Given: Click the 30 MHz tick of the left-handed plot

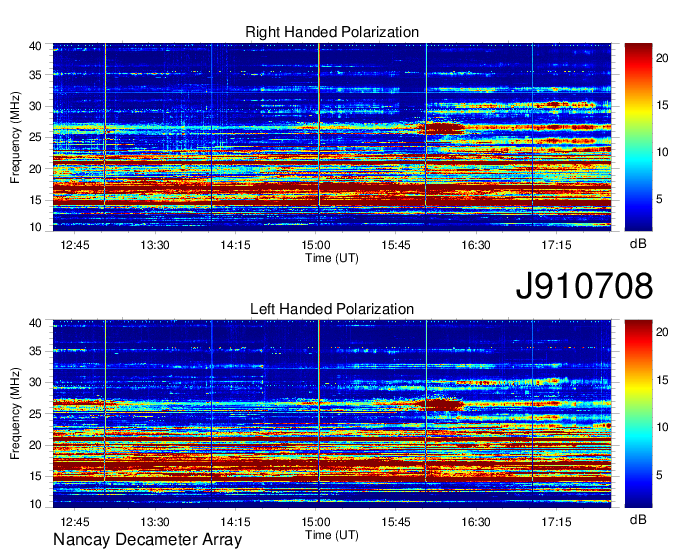Looking at the screenshot, I should [x=35, y=382].
